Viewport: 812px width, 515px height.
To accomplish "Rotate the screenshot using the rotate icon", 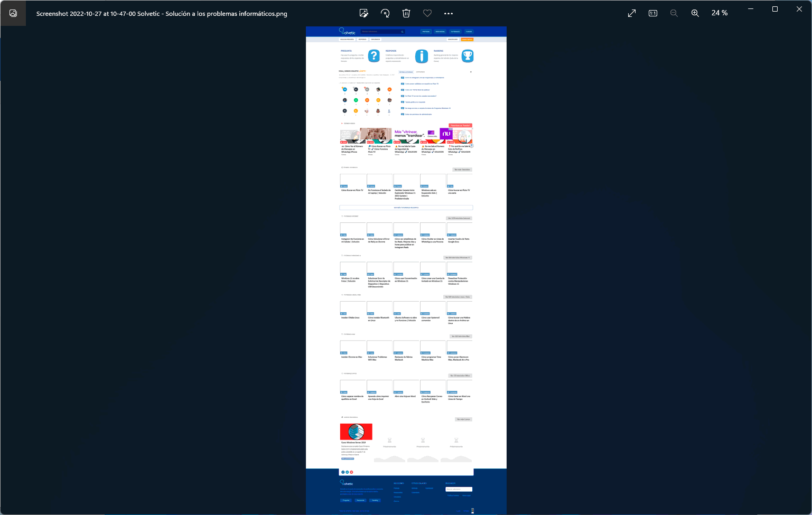I will [x=385, y=13].
